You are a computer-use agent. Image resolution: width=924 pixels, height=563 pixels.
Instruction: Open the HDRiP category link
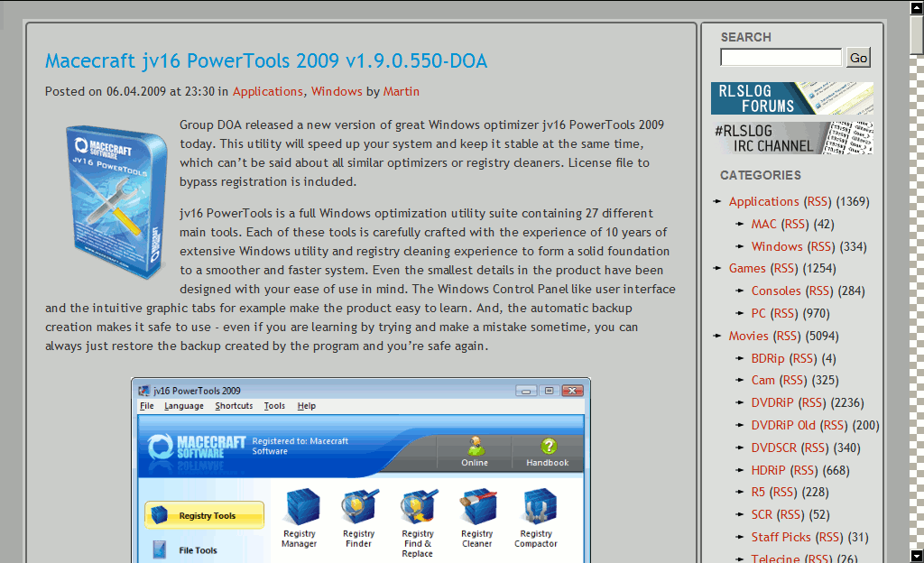tap(768, 470)
